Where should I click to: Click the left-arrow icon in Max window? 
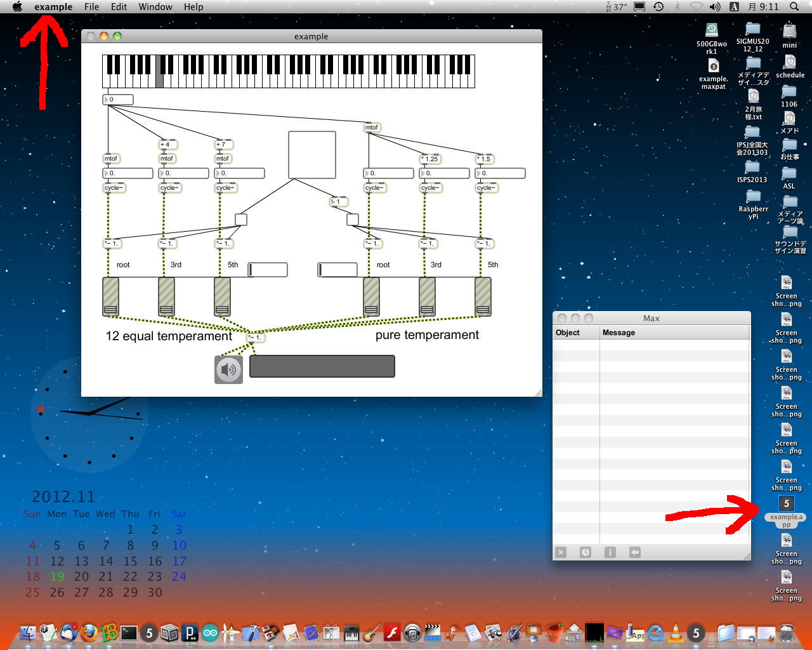point(635,552)
